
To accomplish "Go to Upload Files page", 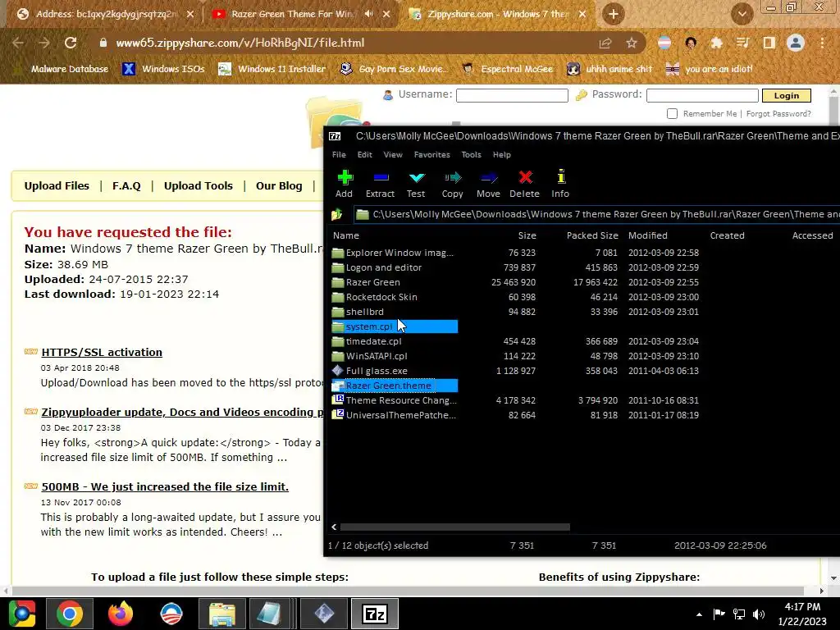I will (x=57, y=186).
